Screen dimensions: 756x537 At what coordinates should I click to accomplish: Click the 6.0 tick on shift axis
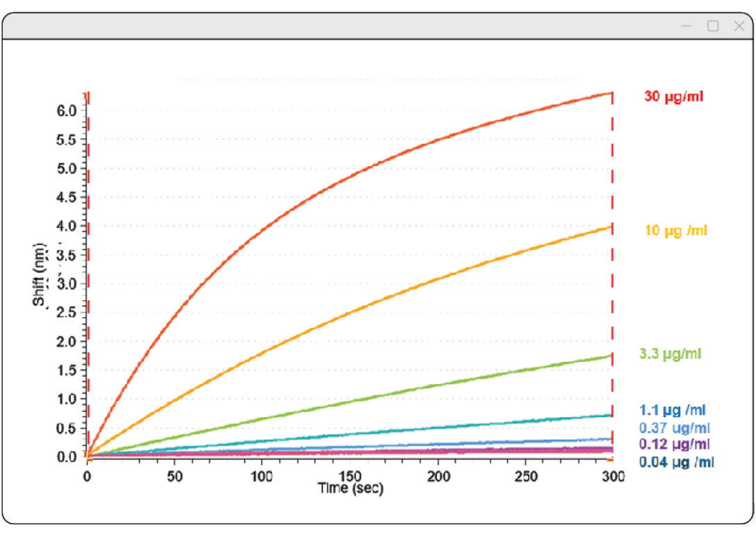coord(67,110)
